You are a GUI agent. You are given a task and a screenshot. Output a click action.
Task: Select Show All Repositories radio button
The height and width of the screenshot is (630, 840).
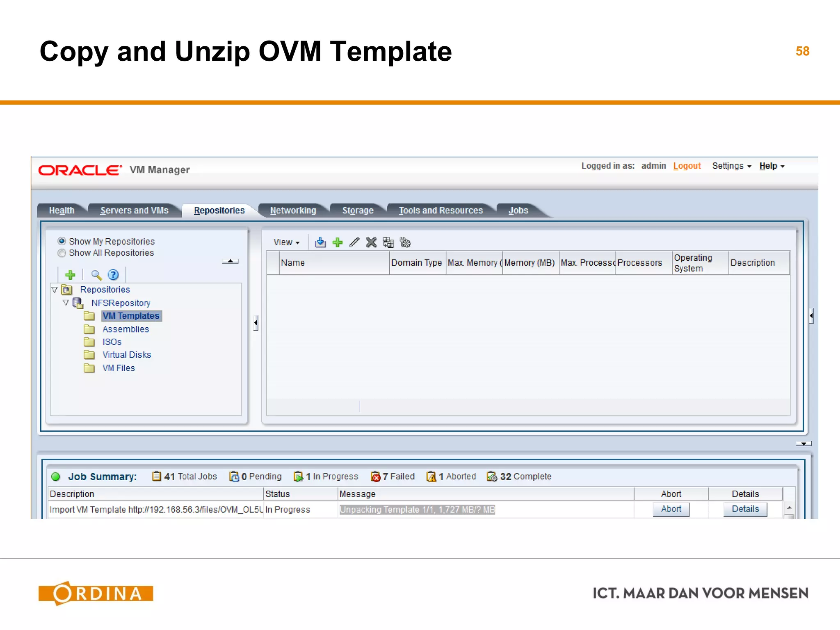pos(62,253)
